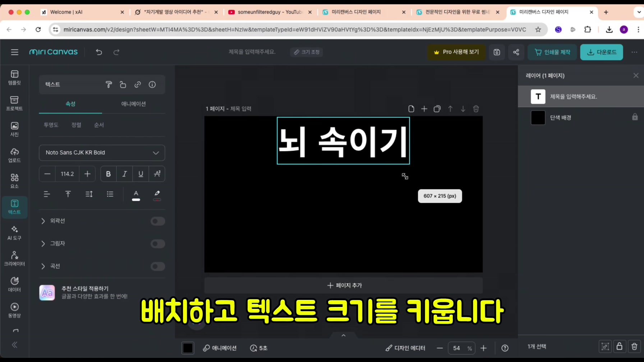The image size is (644, 362).
Task: Toggle lock on 단색 배경 layer
Action: coord(635,117)
